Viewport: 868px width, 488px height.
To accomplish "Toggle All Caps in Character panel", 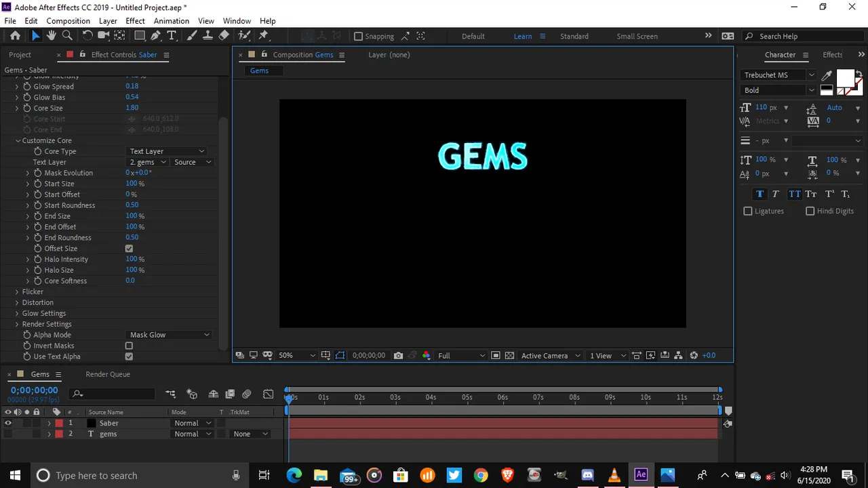I will [x=794, y=194].
